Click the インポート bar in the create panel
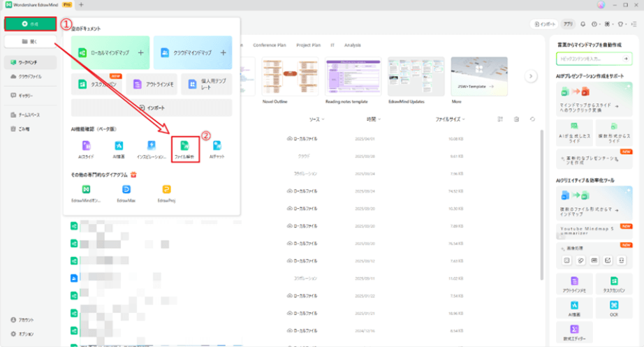Screen dimensions: 644x347 (x=152, y=108)
